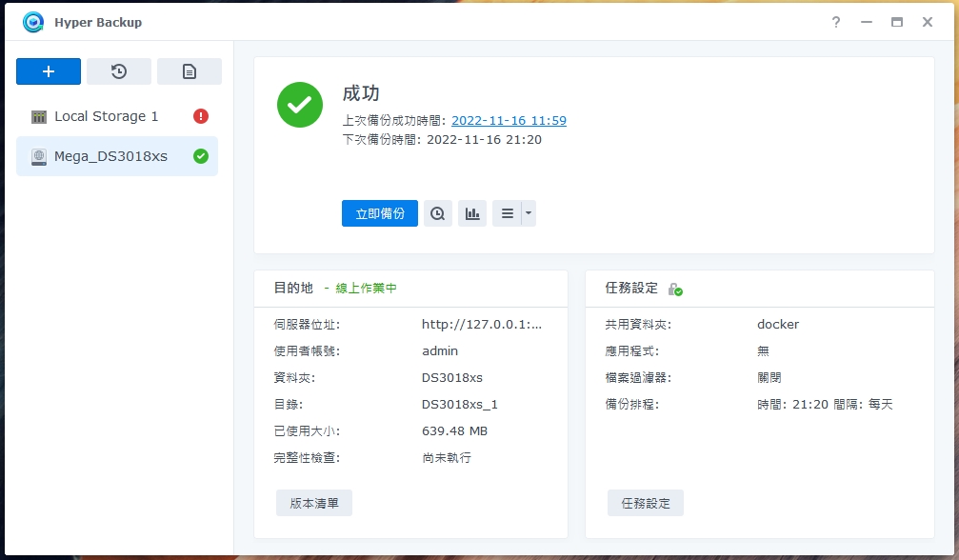The width and height of the screenshot is (959, 560).
Task: Open the 2022-11-16 11:59 last backup link
Action: point(509,120)
